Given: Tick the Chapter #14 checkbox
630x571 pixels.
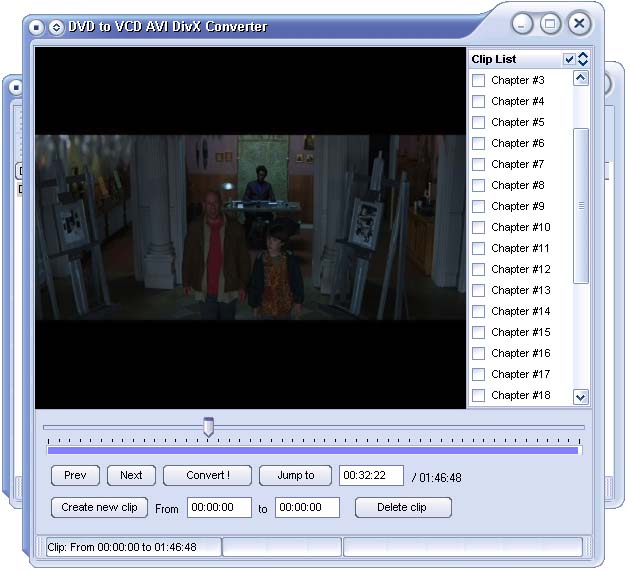Looking at the screenshot, I should (x=478, y=311).
